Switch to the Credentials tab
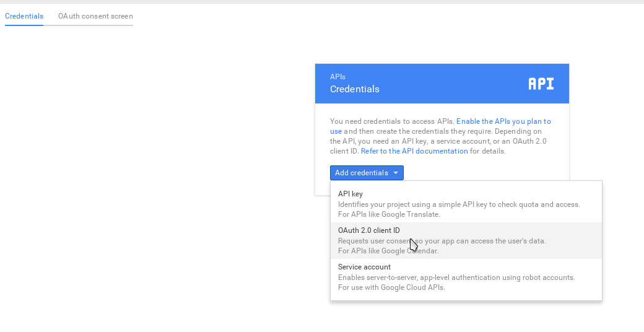 tap(24, 16)
